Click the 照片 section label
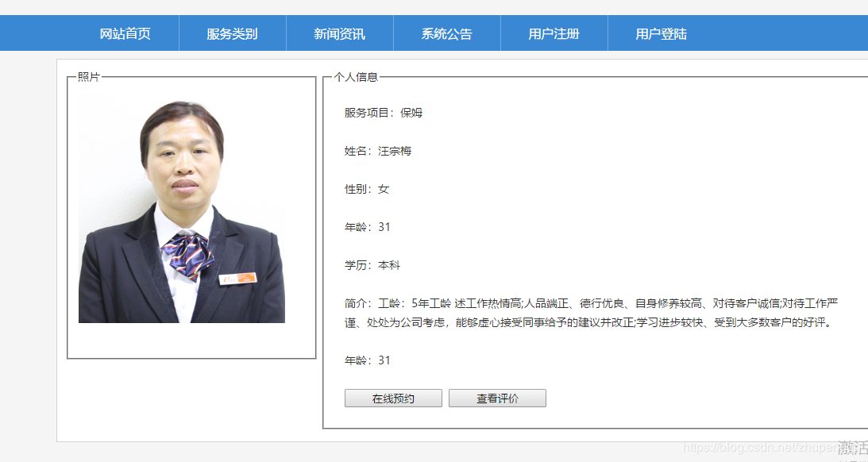868x462 pixels. 89,77
